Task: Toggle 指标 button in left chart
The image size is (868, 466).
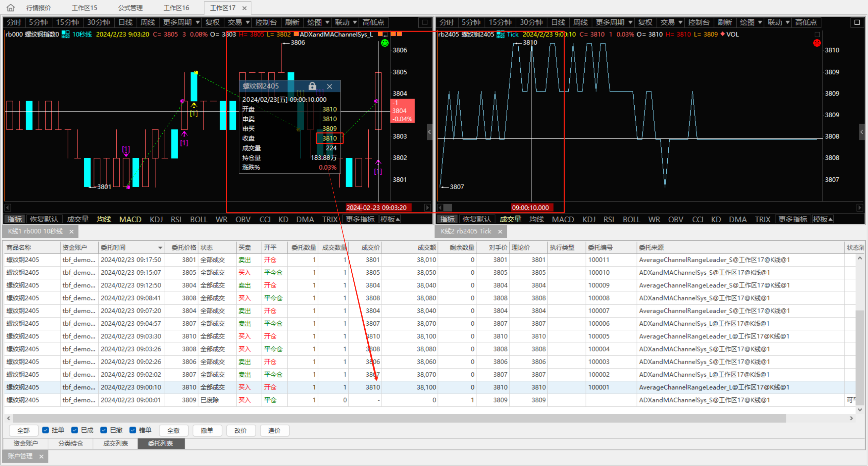Action: point(15,219)
